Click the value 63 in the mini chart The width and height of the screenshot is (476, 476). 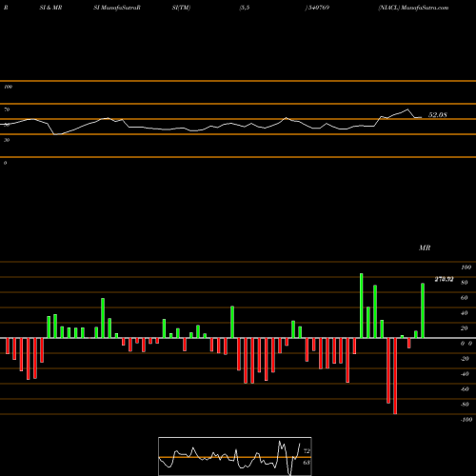point(307,463)
